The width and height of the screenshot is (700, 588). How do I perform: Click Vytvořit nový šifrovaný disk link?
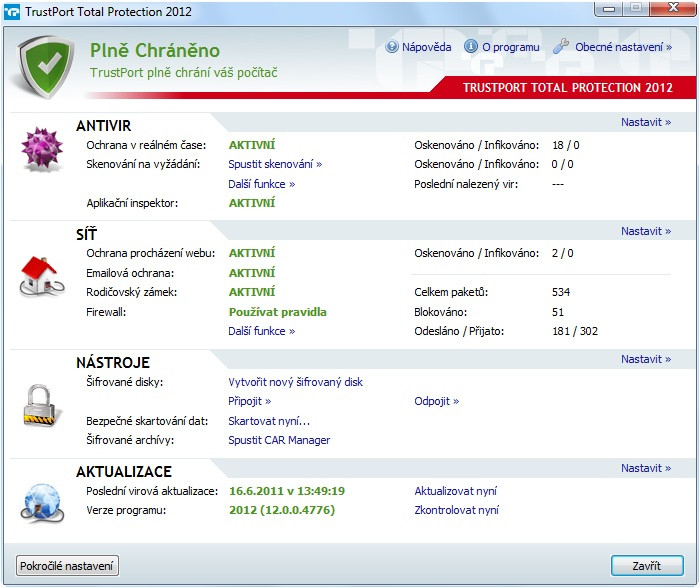pyautogui.click(x=295, y=382)
